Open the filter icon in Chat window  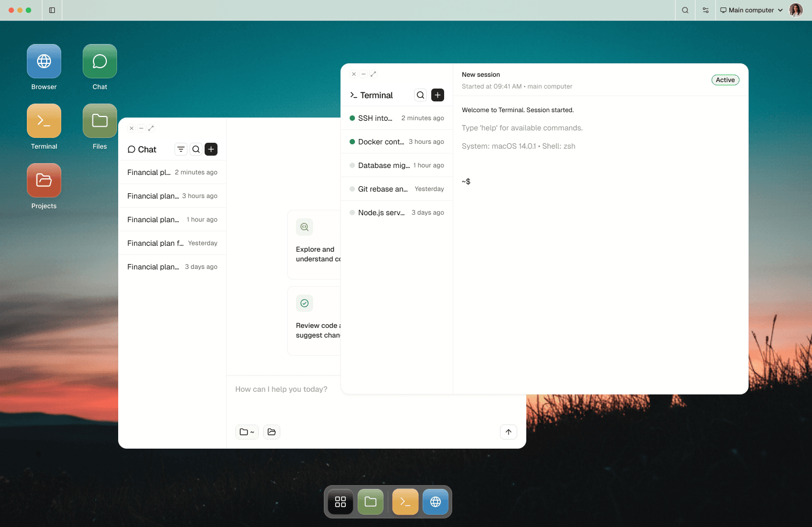[x=181, y=149]
